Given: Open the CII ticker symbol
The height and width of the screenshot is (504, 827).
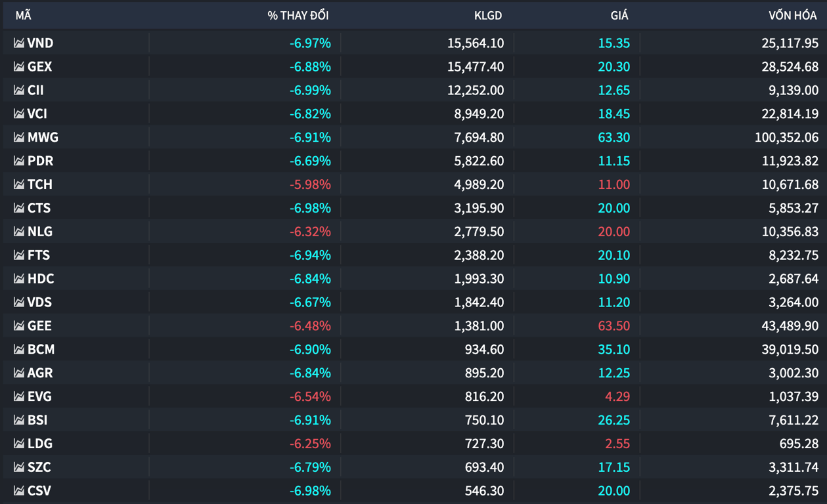Looking at the screenshot, I should tap(35, 91).
